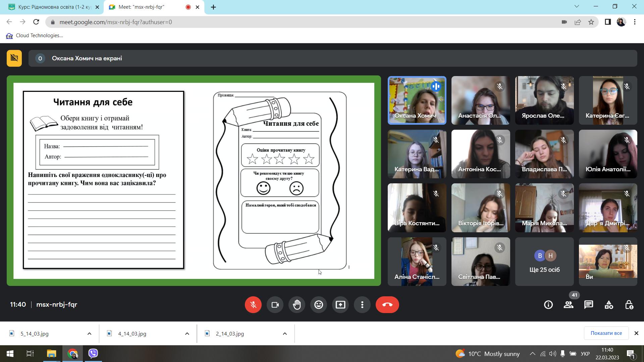Open the chat with everyone panel

click(x=588, y=305)
